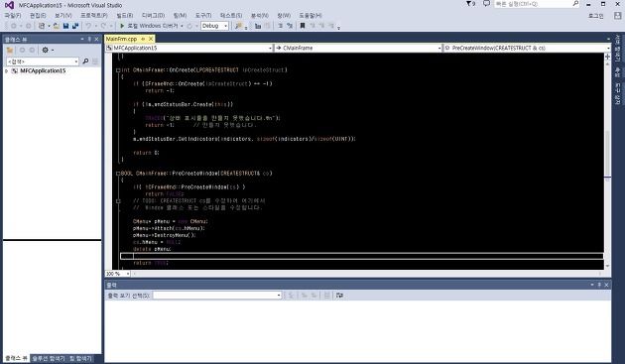Click the Redo toolbar icon
Viewport: 625px width, 364px height.
tap(103, 26)
